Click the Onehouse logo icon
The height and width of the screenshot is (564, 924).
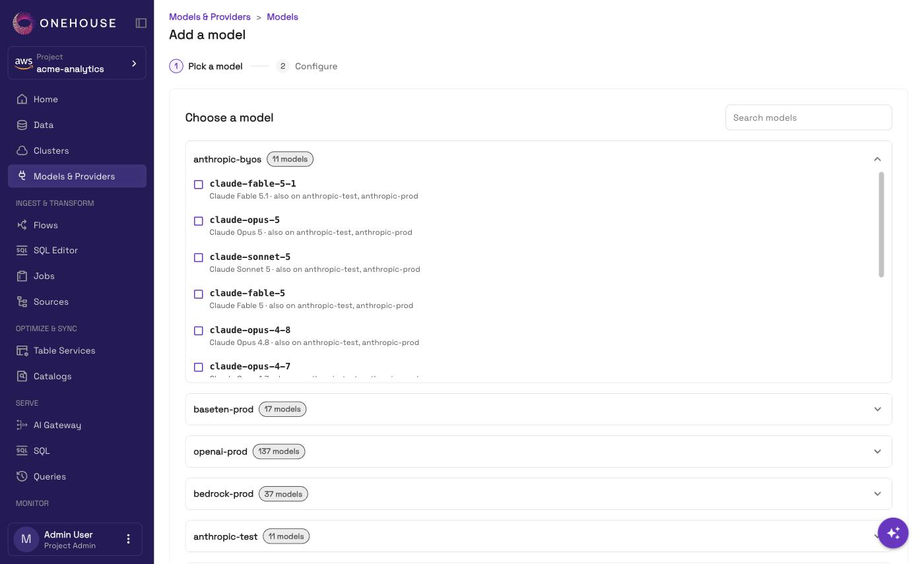(x=23, y=23)
